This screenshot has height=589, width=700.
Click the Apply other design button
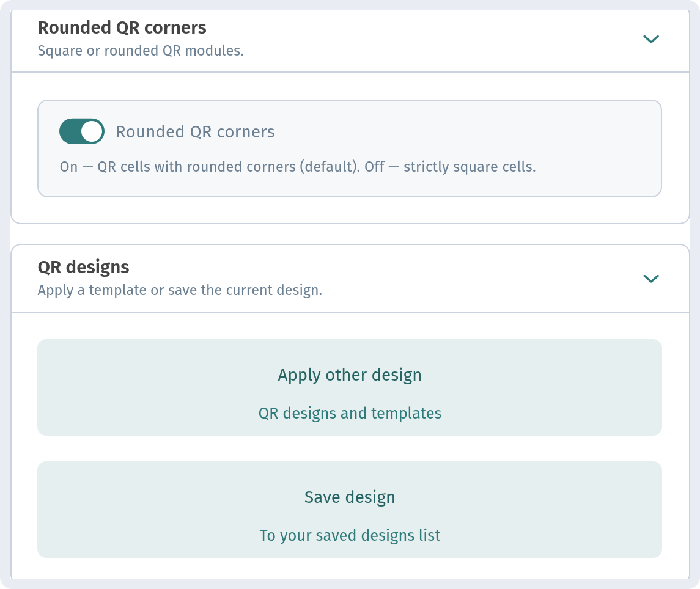(350, 387)
